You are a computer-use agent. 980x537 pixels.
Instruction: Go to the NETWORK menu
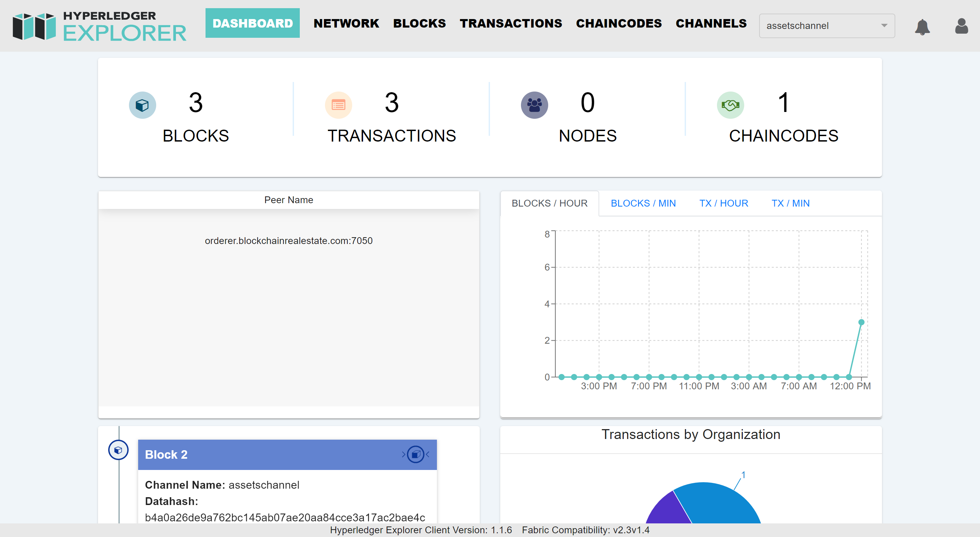pos(346,23)
